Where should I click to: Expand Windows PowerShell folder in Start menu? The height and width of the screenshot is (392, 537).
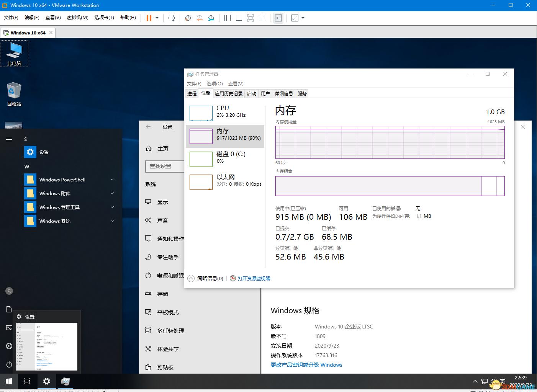(x=70, y=180)
